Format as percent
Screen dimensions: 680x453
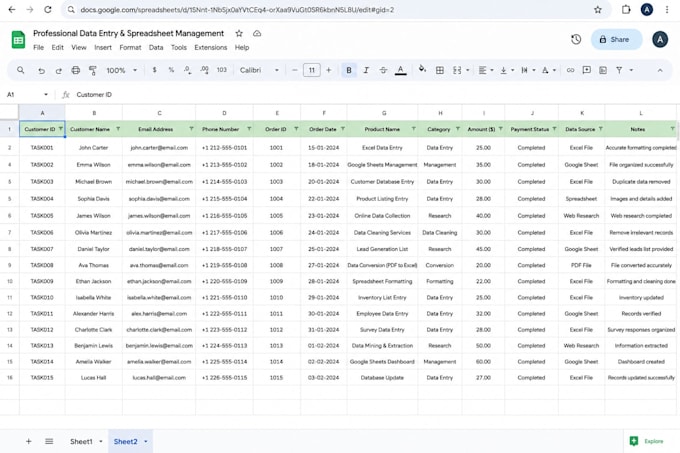171,70
